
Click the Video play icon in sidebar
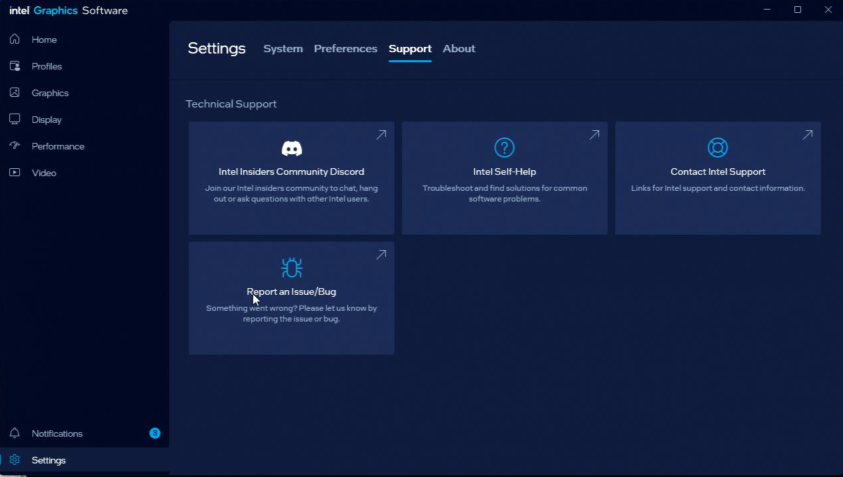pyautogui.click(x=15, y=172)
